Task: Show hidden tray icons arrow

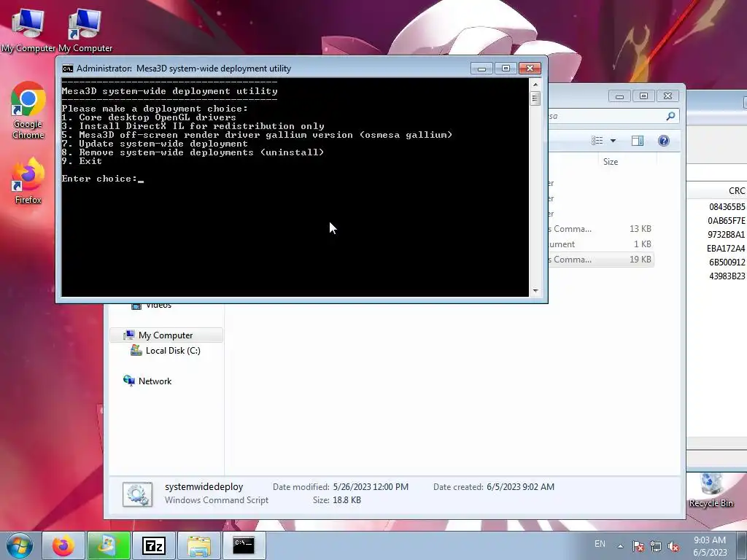Action: [620, 546]
